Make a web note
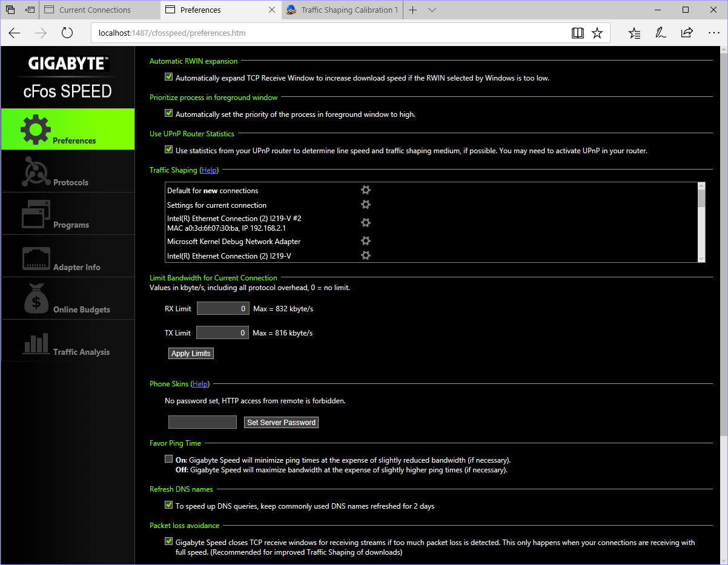Screen dimensions: 728x565 [661, 33]
